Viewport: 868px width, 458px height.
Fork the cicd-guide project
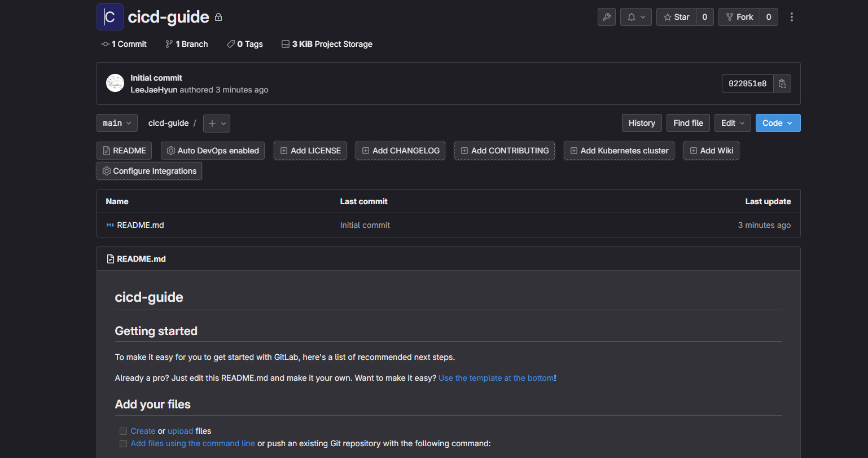pos(739,17)
